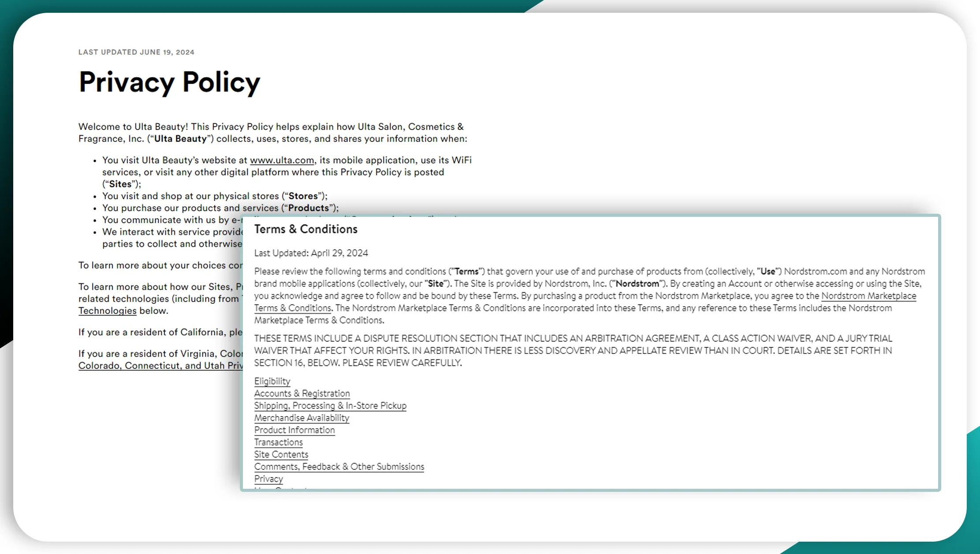The image size is (980, 554).
Task: Click the 'Last Updated June 19, 2024' text
Action: tap(136, 52)
